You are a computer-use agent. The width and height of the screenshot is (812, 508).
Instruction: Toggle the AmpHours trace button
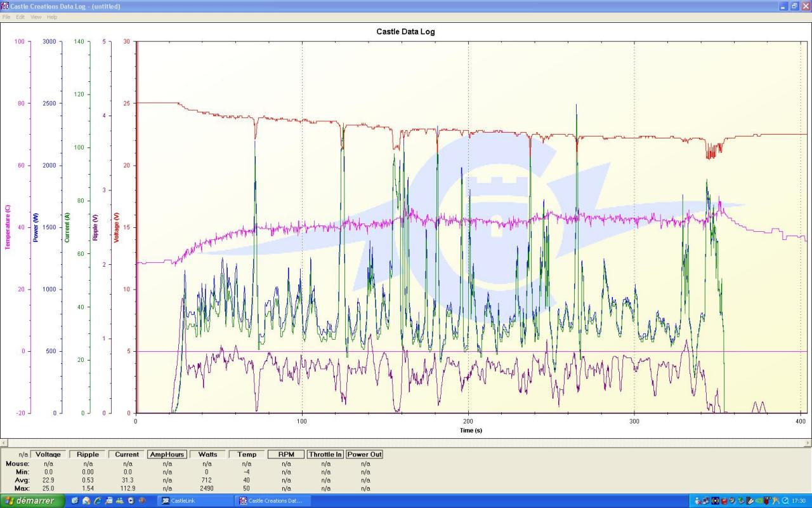pos(167,455)
